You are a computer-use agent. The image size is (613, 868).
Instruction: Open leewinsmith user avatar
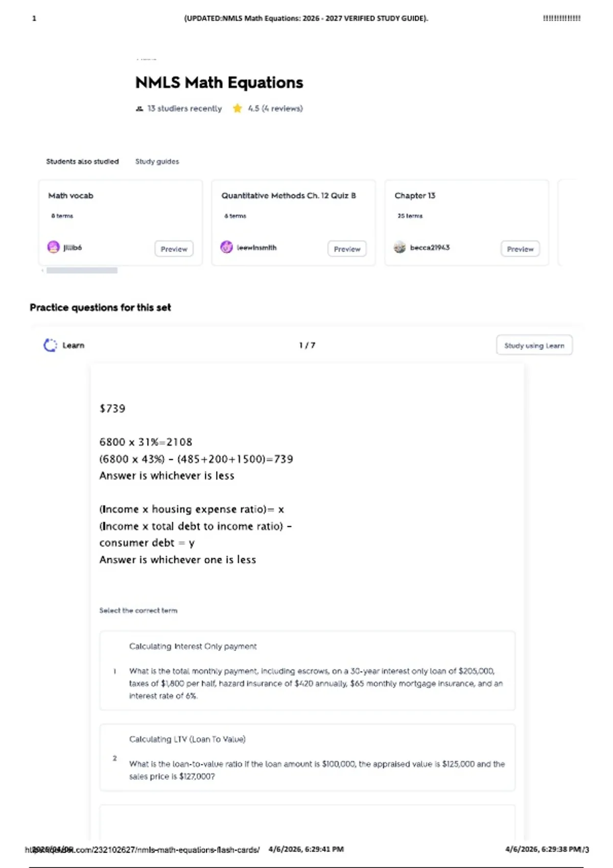[227, 248]
